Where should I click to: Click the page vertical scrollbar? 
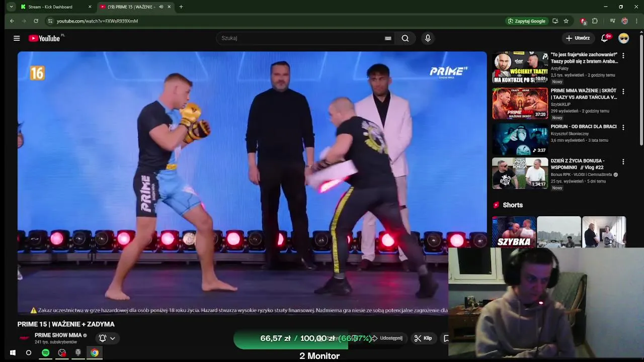pos(641,90)
